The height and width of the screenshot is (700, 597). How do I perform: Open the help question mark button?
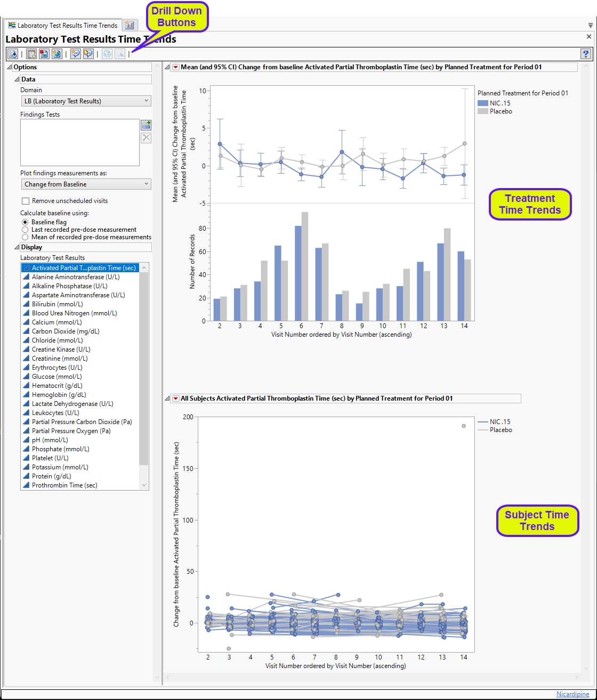(585, 54)
